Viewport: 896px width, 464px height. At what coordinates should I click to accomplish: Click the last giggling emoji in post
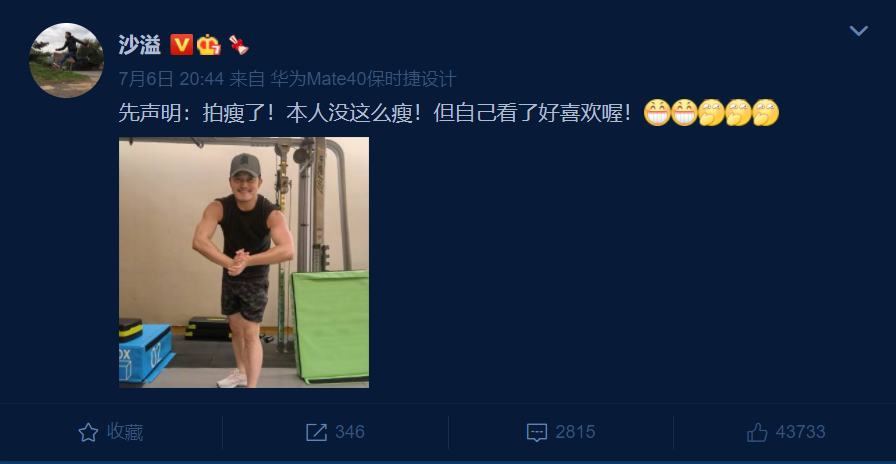(x=766, y=113)
